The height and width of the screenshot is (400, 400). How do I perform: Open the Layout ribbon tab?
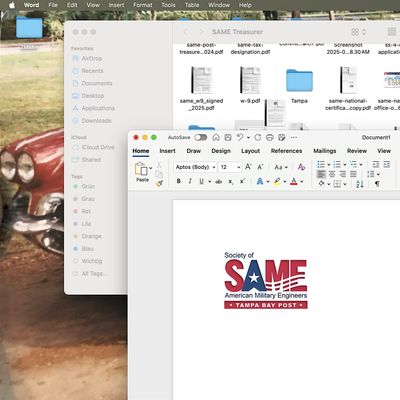250,151
